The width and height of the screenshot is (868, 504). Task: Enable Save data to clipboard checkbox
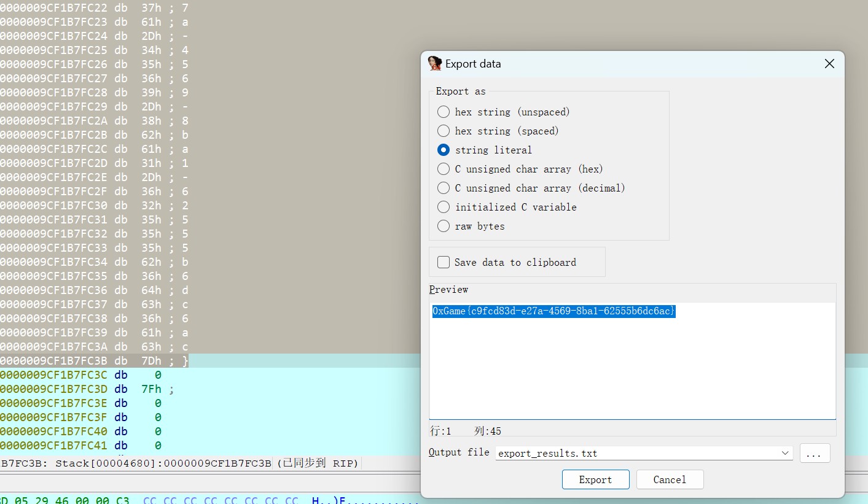click(444, 262)
